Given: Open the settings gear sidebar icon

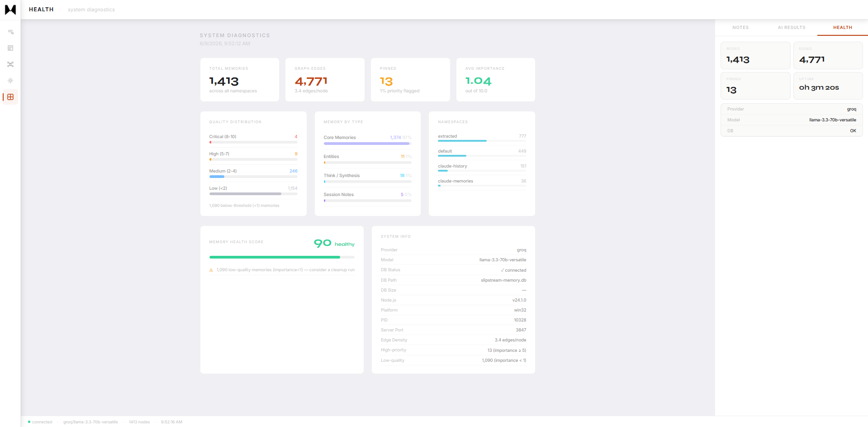Looking at the screenshot, I should [10, 81].
